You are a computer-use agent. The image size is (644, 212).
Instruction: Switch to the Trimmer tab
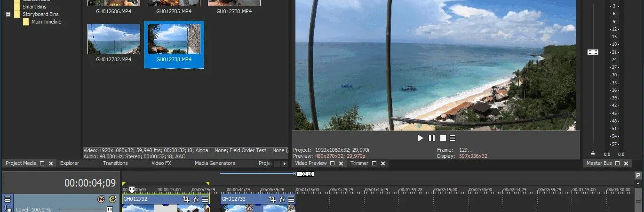359,163
